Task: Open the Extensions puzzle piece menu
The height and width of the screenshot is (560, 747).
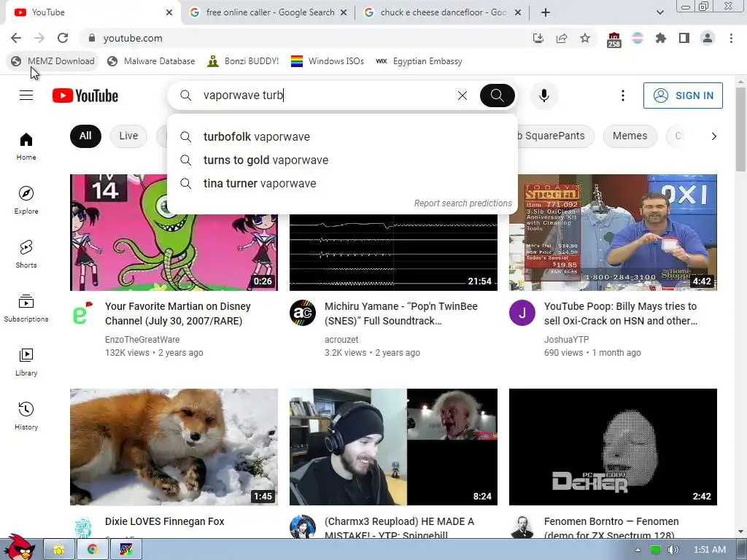Action: coord(661,38)
